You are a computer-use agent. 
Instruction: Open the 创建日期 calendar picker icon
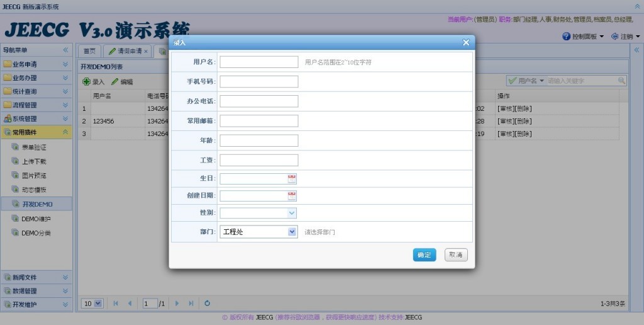pos(292,196)
